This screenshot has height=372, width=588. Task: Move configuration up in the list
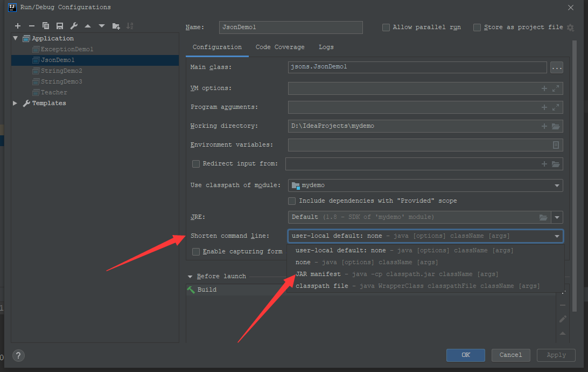pos(88,26)
